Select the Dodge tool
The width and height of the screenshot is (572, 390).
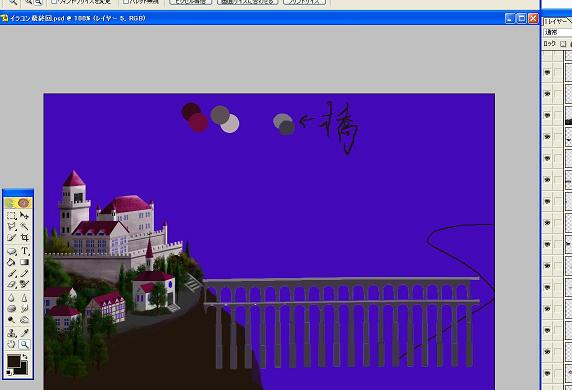point(12,320)
